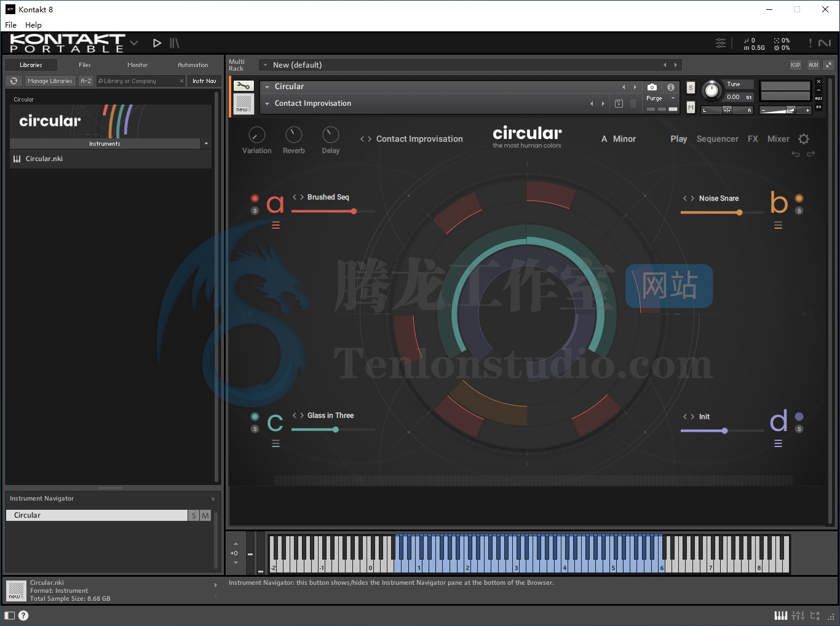This screenshot has width=840, height=626.
Task: Expand the Instruments dropdown under Circular library
Action: click(x=206, y=144)
